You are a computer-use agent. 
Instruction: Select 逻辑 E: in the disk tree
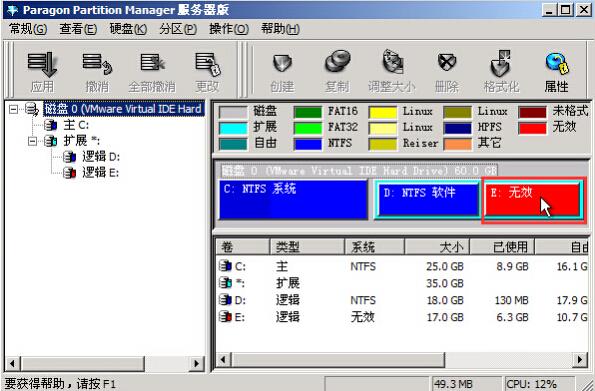[x=101, y=173]
